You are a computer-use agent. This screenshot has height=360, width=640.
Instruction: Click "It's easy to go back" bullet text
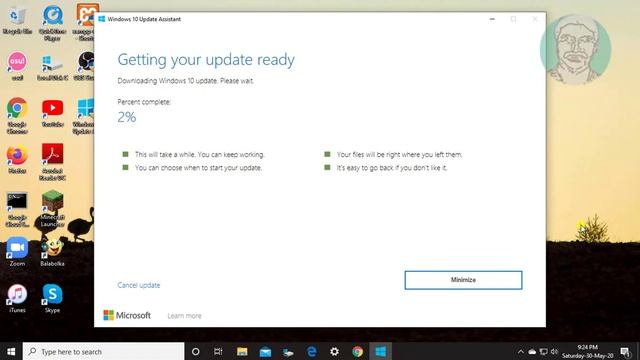pos(391,168)
